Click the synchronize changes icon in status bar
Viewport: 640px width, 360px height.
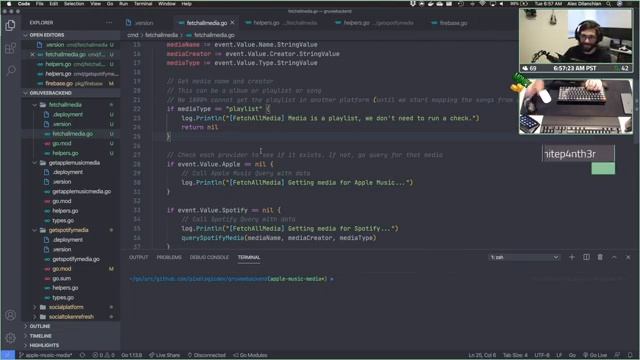82,355
